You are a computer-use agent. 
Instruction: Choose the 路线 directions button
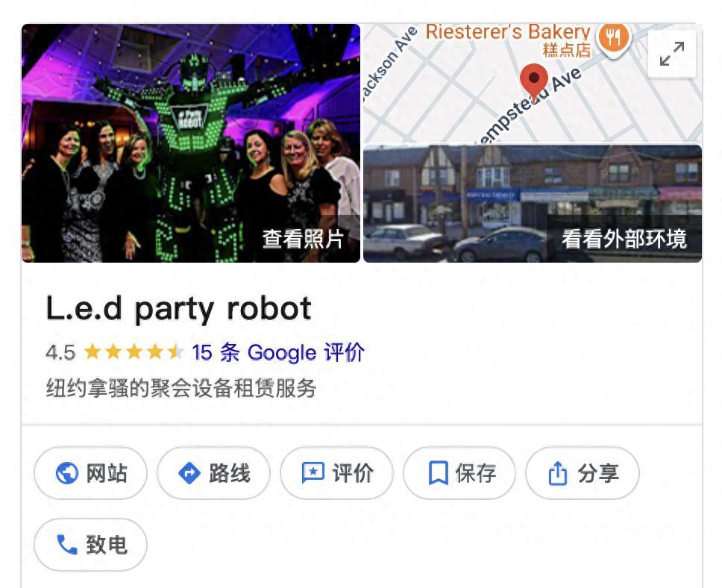213,473
